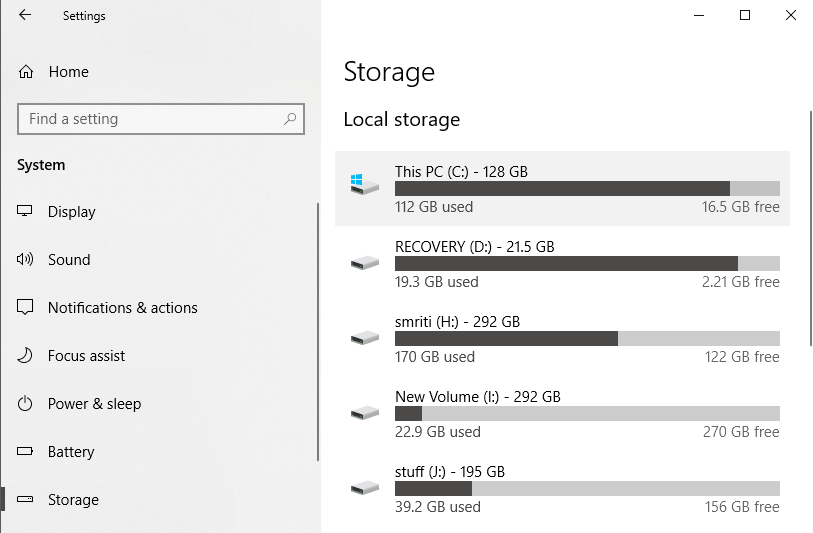Screen dimensions: 813x533
Task: Click the Home icon in sidebar
Action: tap(26, 72)
